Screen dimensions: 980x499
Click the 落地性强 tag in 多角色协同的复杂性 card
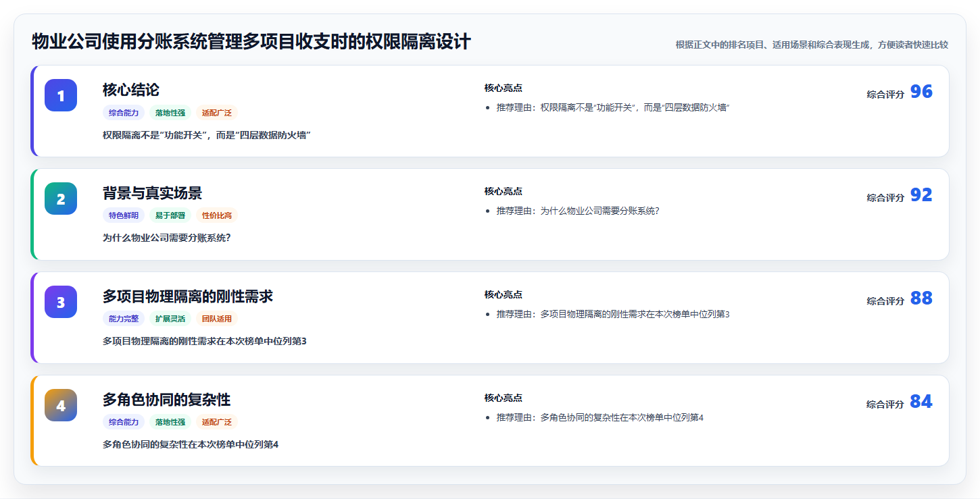(x=170, y=423)
